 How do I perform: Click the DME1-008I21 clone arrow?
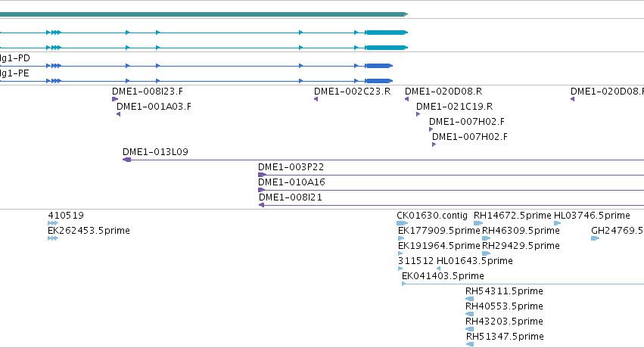point(261,205)
